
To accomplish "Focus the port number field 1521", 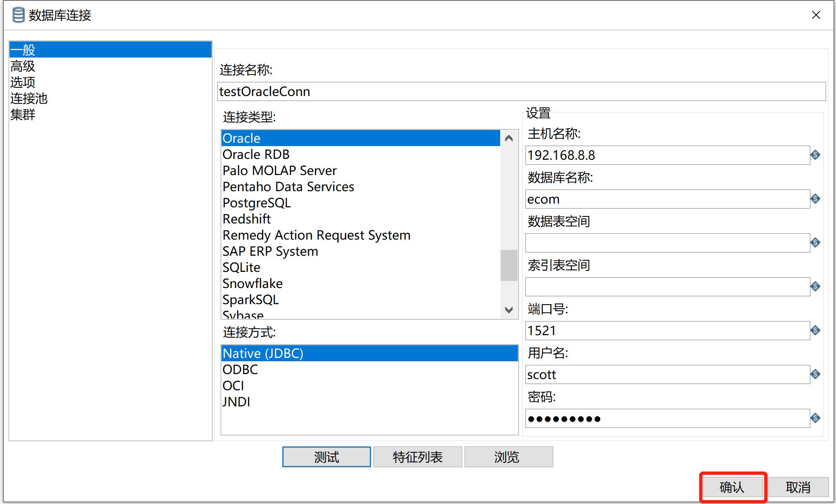I will click(x=667, y=331).
